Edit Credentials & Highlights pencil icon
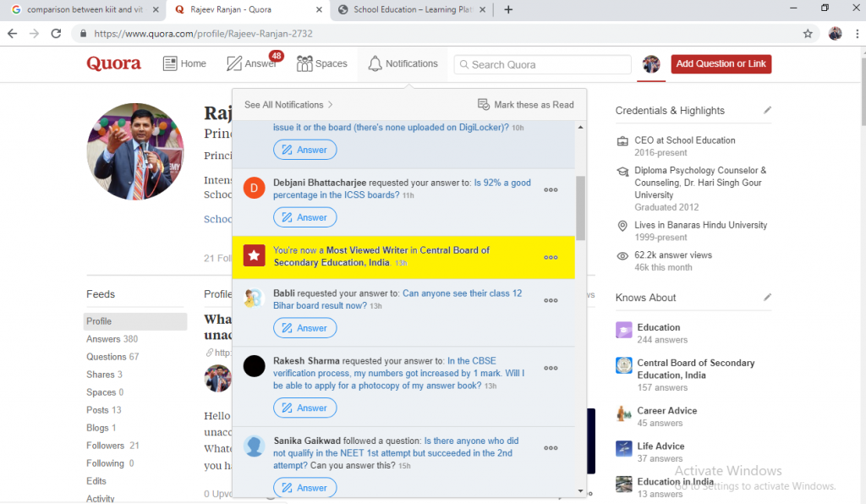 (x=767, y=111)
